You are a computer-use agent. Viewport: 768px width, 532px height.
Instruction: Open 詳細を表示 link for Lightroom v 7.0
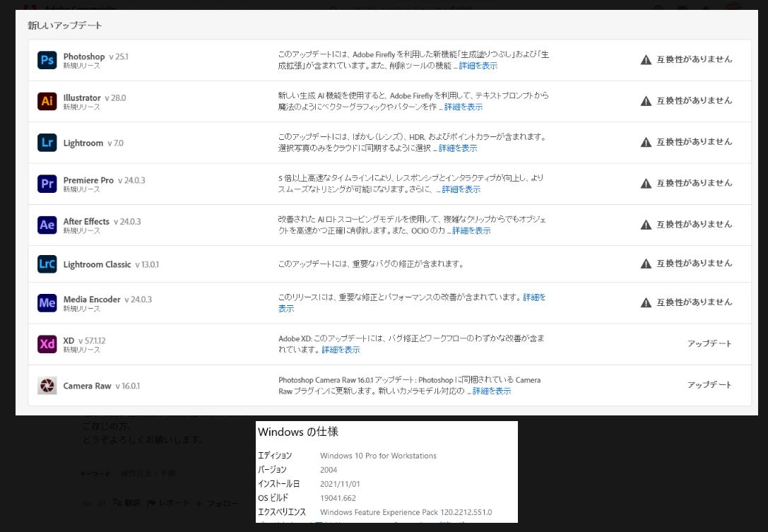tap(457, 148)
